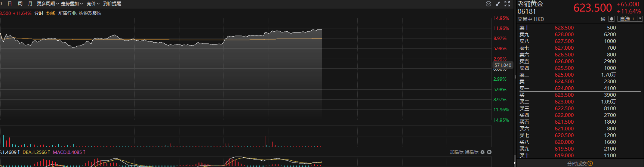Screen dimensions: 644x167
Task: Open MACD indicator settings gear
Action: click(483, 152)
